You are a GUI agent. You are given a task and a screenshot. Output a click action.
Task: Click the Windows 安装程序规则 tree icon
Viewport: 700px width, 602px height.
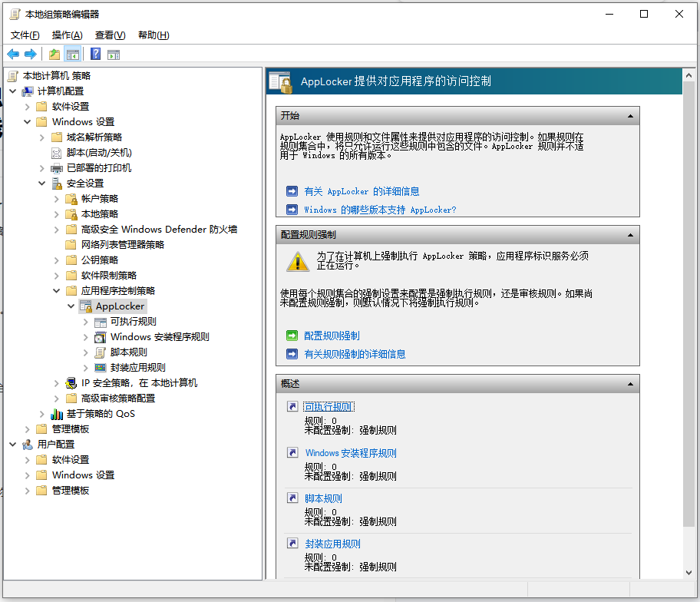pos(101,337)
